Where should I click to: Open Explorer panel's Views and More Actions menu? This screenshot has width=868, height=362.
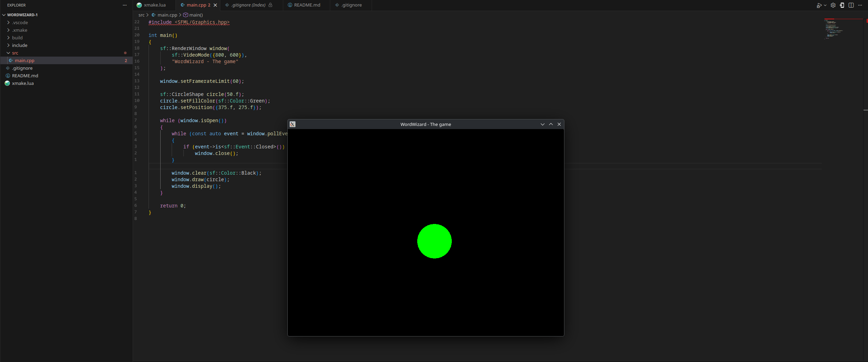coord(125,5)
